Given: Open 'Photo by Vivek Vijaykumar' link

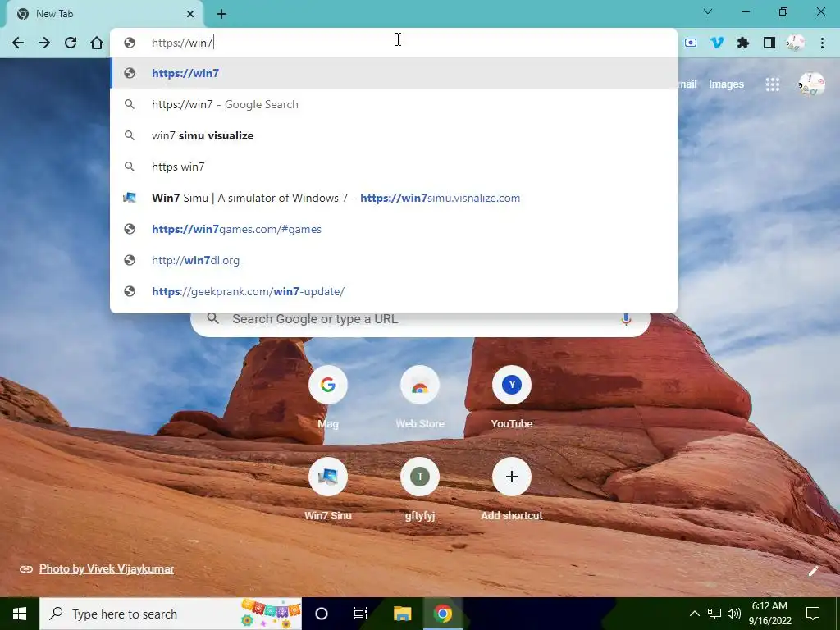Looking at the screenshot, I should [107, 569].
